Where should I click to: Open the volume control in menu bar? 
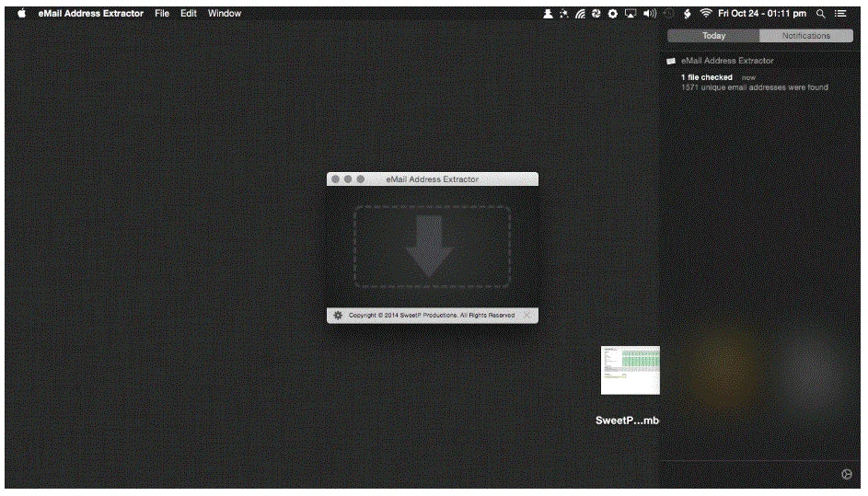(x=649, y=13)
